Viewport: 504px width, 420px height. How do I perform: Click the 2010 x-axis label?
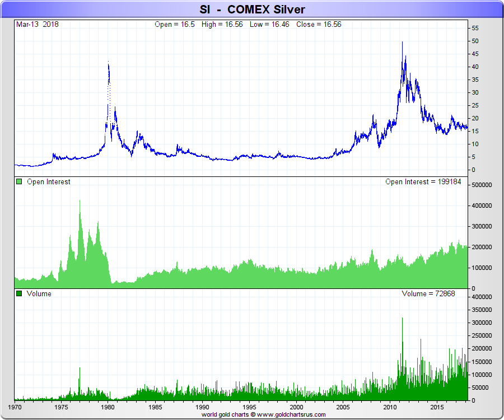390,407
